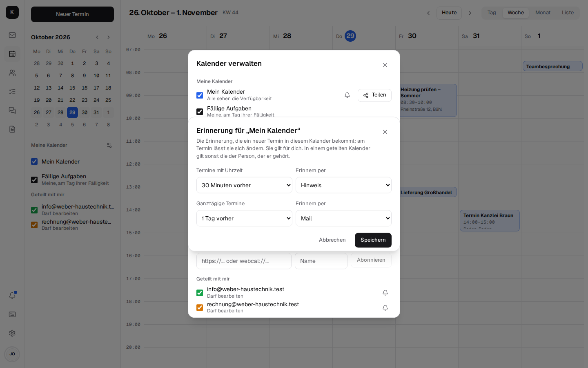
Task: Click the bell for info@weber-haustechnik.test
Action: point(385,293)
